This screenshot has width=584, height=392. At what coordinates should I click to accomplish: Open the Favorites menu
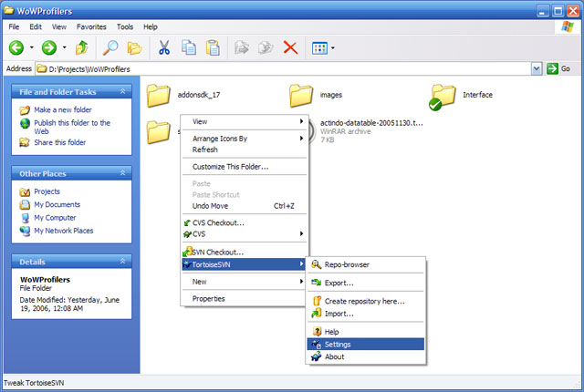coord(91,26)
